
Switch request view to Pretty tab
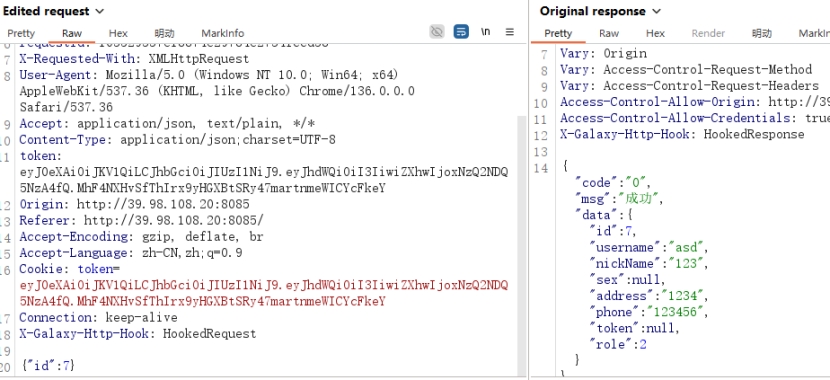click(21, 33)
